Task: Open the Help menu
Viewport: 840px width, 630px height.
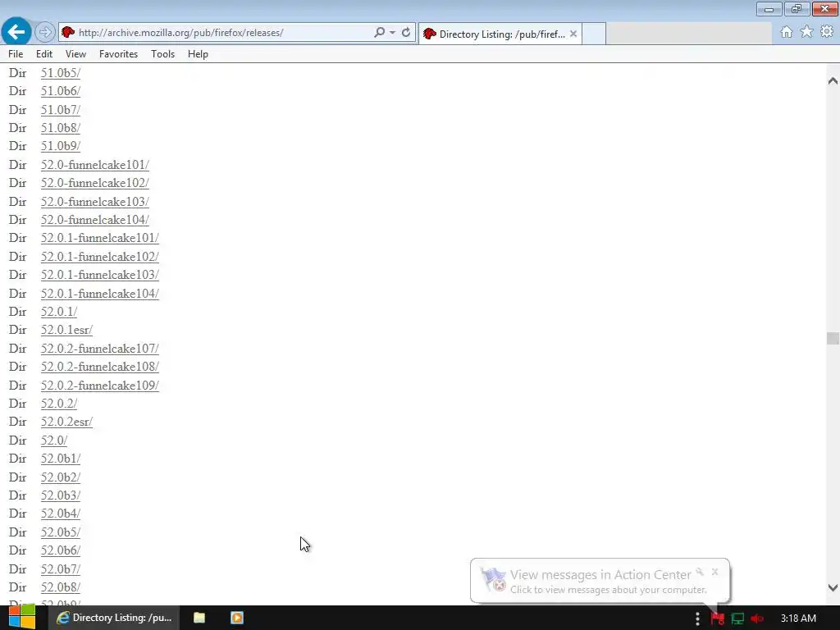Action: click(x=198, y=54)
